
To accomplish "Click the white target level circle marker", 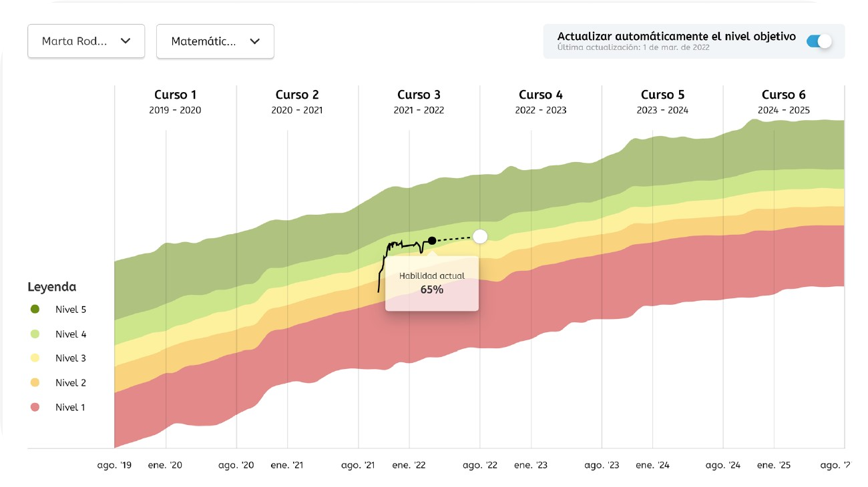I will pyautogui.click(x=480, y=236).
